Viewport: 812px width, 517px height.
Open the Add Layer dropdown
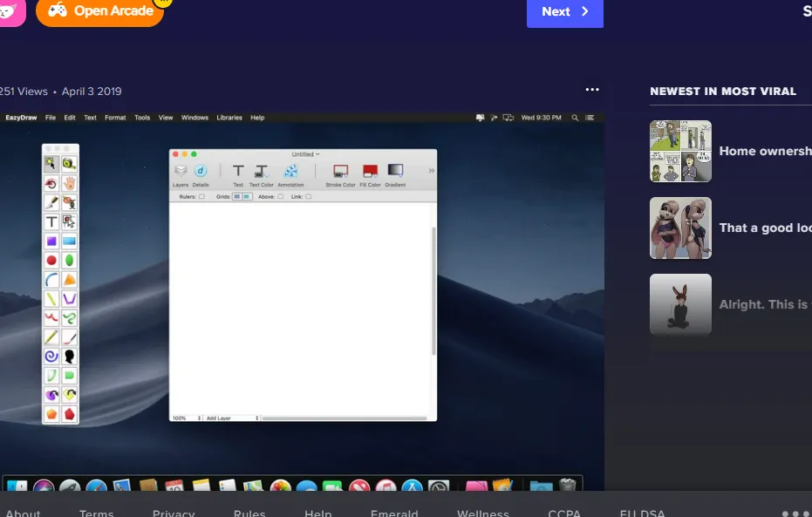pos(231,418)
